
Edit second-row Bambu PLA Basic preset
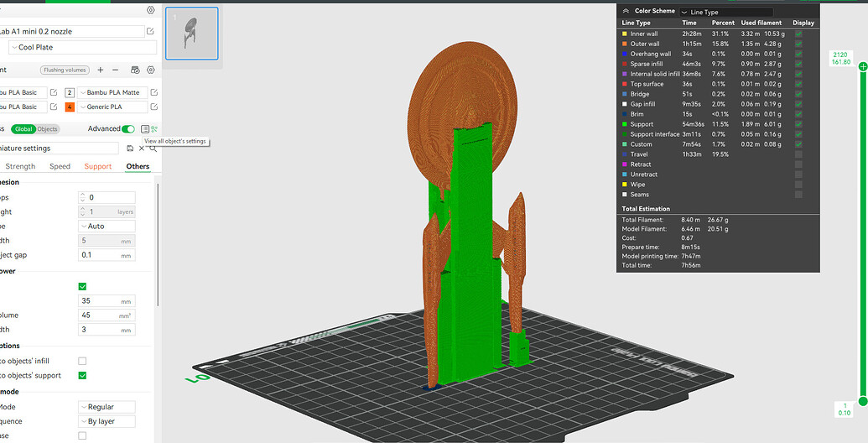(54, 107)
